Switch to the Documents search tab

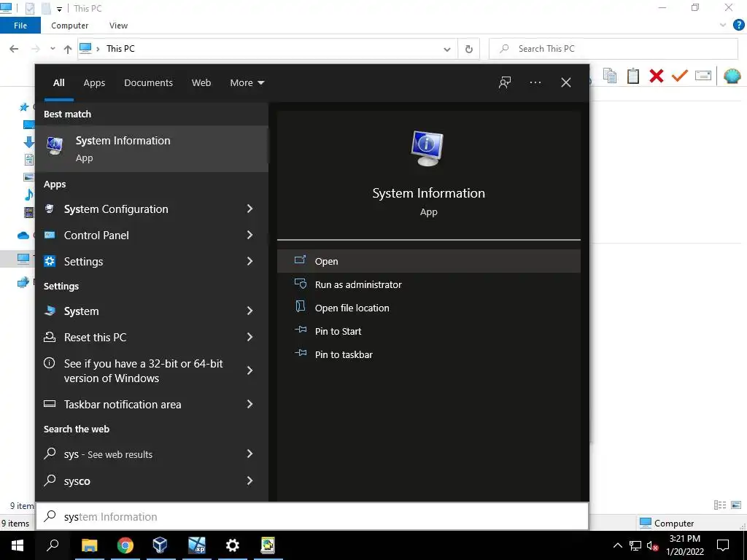148,83
